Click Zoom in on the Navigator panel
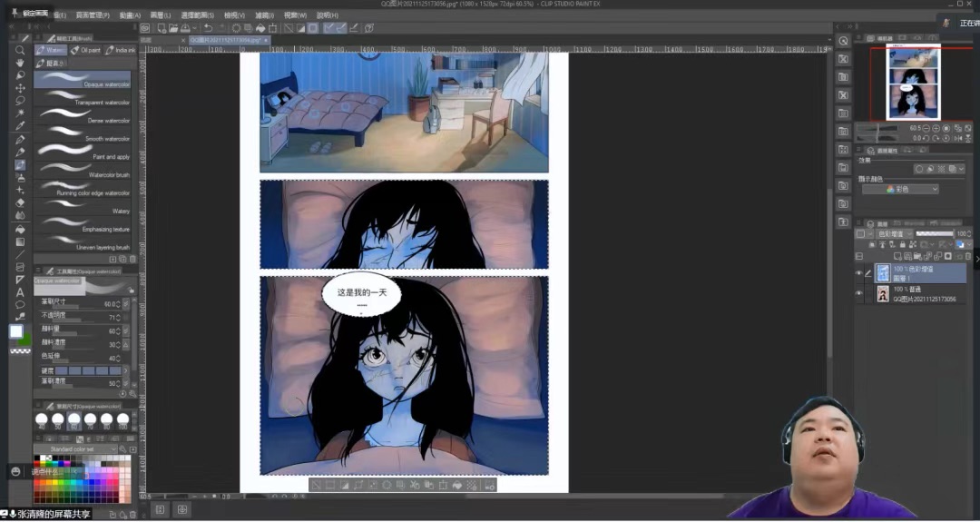The width and height of the screenshot is (980, 522). point(936,128)
